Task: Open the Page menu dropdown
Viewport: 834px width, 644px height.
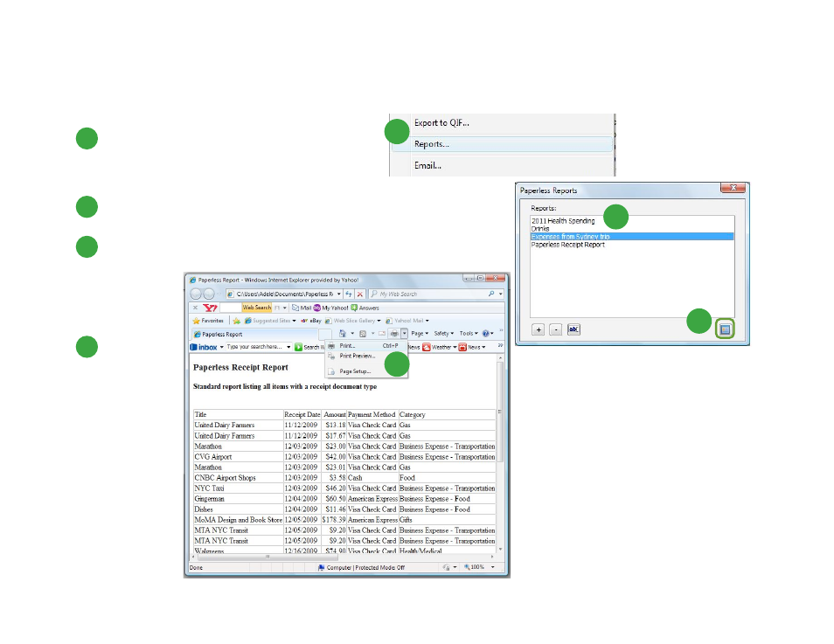Action: 420,334
